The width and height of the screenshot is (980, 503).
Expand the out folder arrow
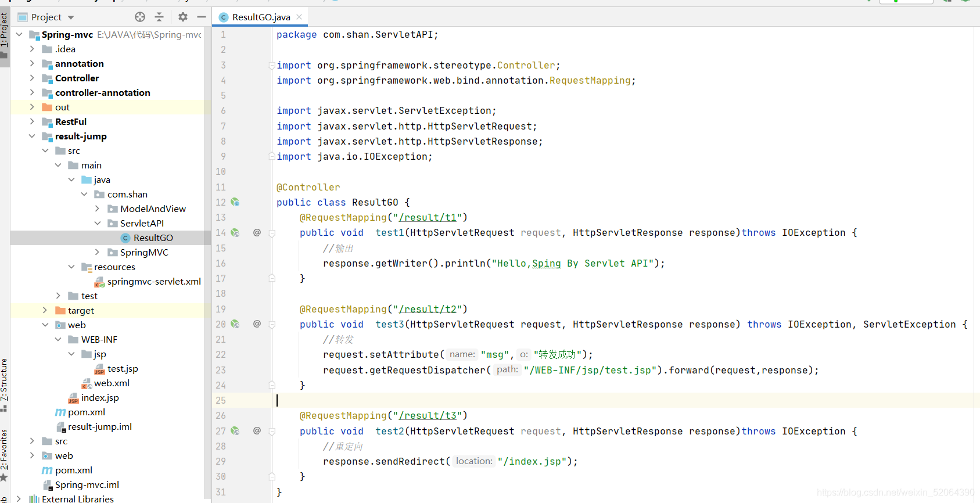click(x=32, y=107)
